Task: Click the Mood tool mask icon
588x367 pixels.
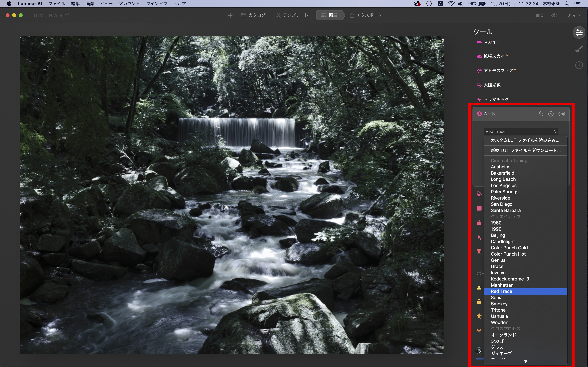Action: pyautogui.click(x=551, y=114)
